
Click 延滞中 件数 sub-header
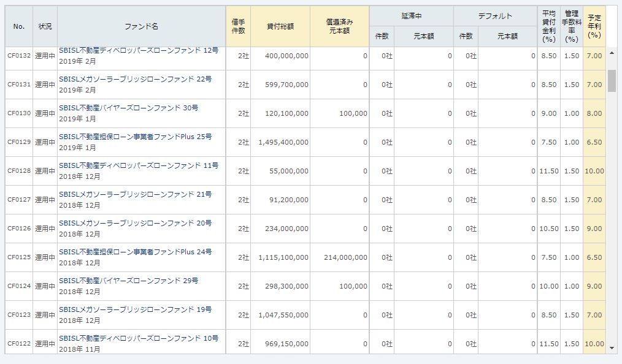coord(382,36)
